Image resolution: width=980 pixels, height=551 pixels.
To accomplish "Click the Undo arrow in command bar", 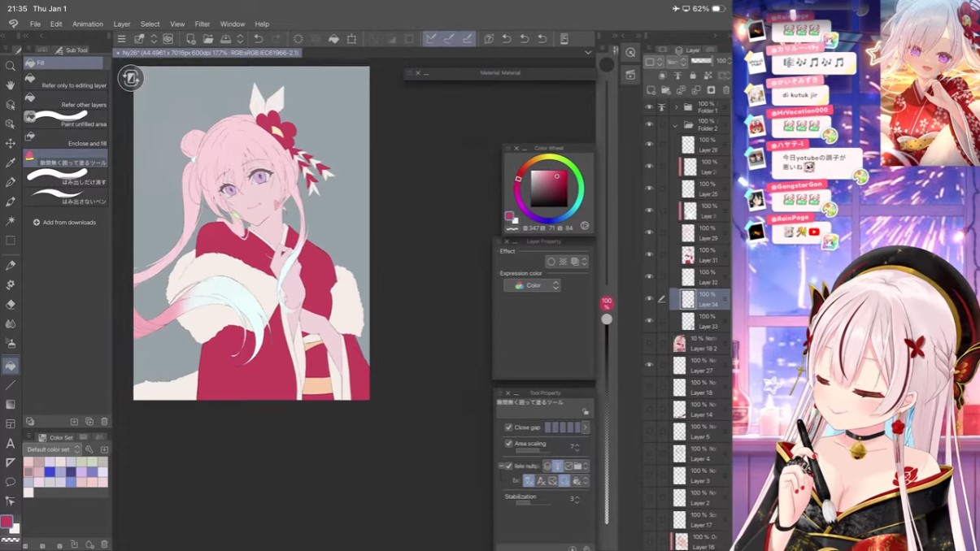I will click(x=259, y=39).
